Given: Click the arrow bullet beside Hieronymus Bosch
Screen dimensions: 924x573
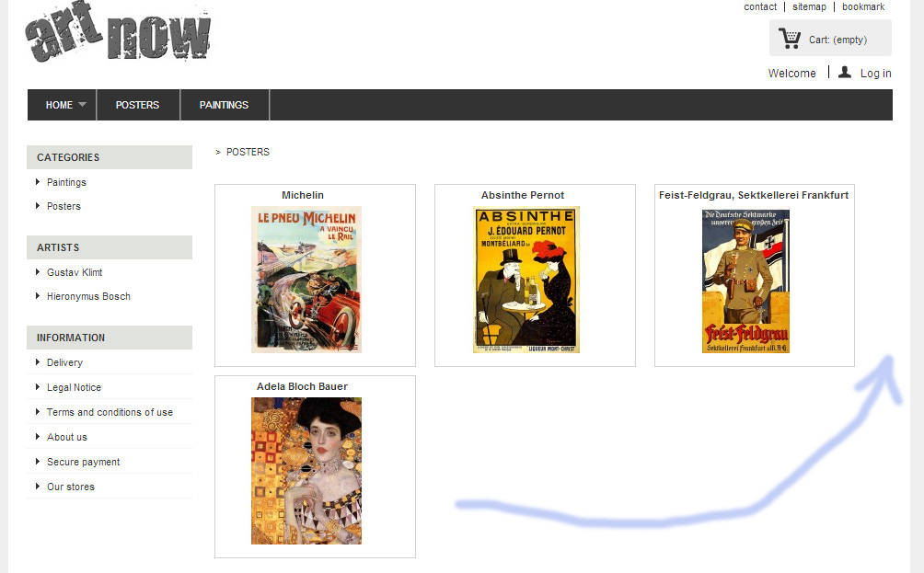Looking at the screenshot, I should 38,295.
